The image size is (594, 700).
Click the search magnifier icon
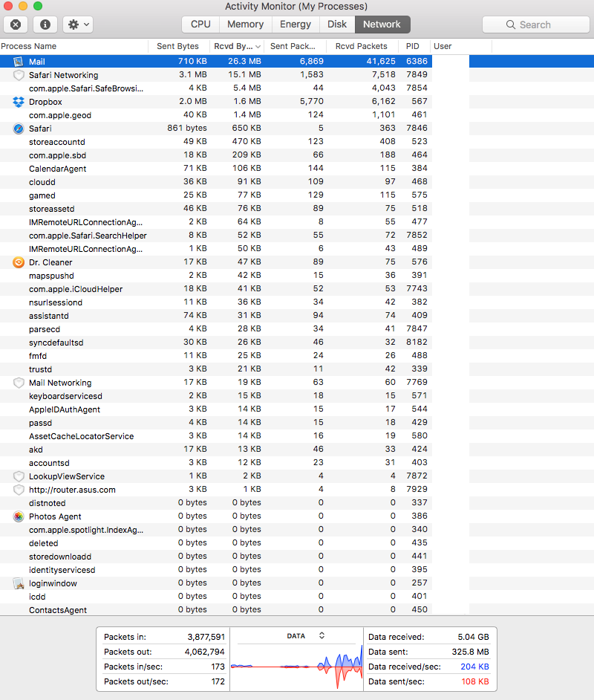tap(511, 25)
